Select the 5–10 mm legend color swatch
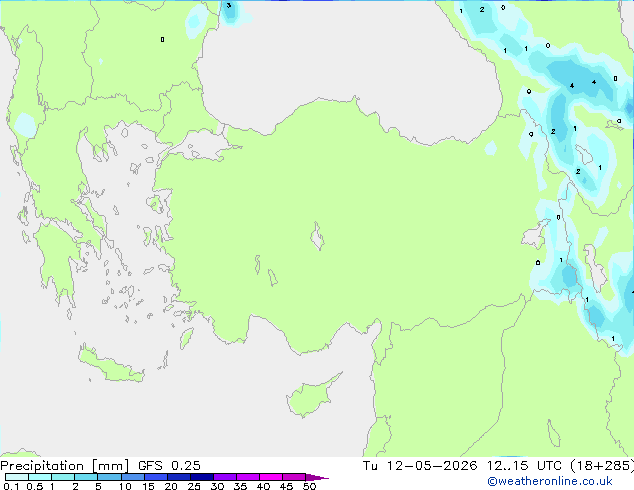This screenshot has width=634, height=490. coord(109,477)
